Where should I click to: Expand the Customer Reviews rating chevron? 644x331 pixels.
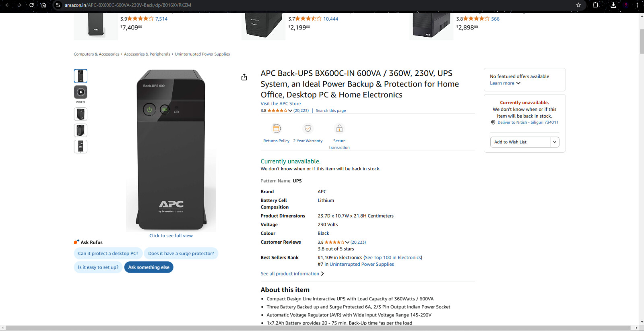click(347, 242)
